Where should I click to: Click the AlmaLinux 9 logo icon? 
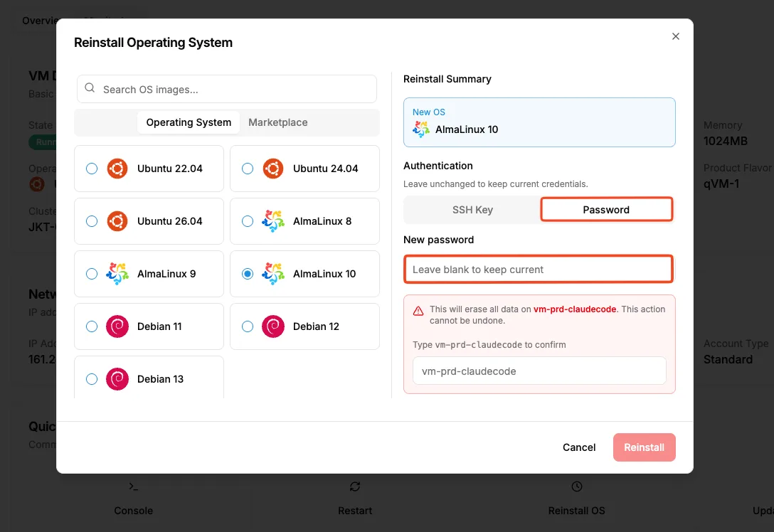tap(117, 274)
